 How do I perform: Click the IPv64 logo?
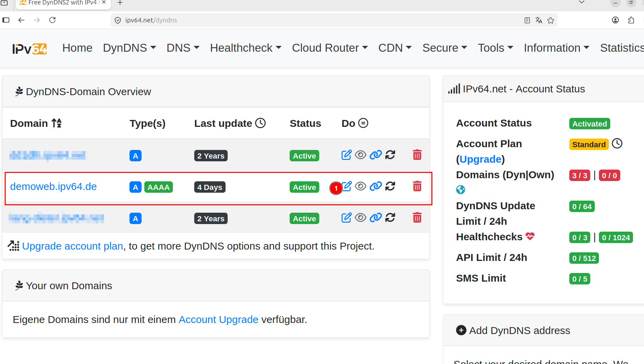point(30,49)
